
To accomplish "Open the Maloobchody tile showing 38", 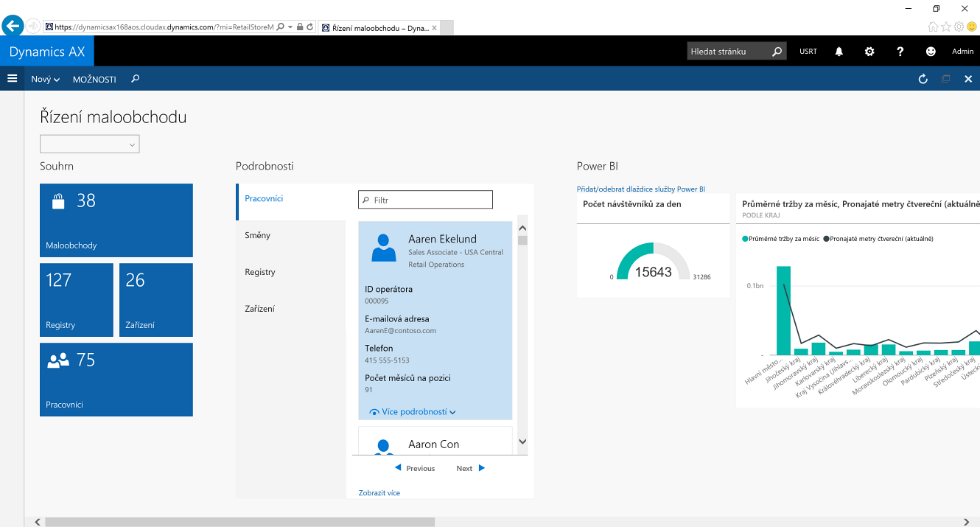I will 116,220.
